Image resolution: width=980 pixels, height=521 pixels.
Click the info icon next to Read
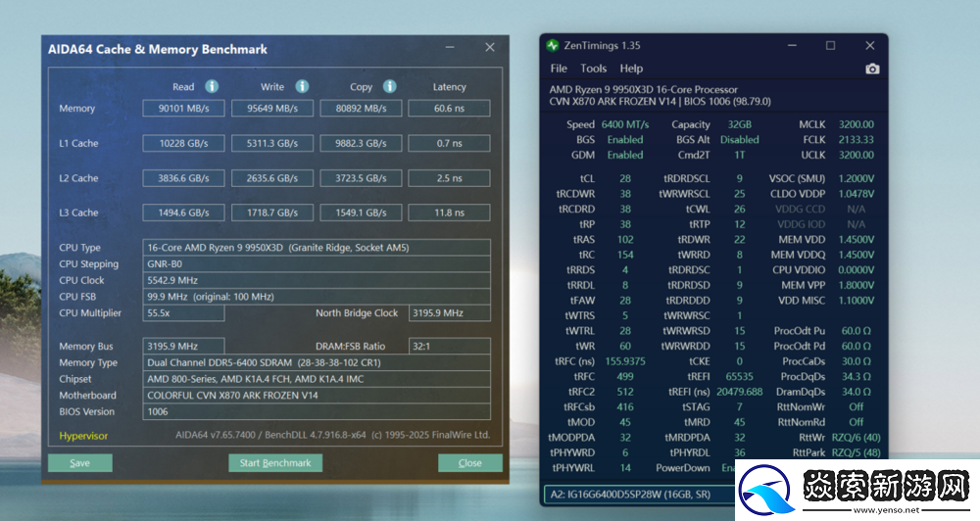[x=212, y=87]
